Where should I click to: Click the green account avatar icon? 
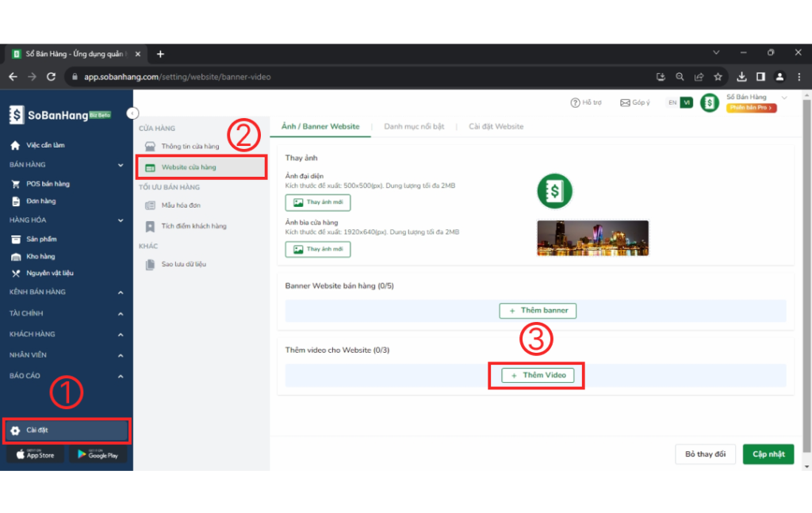click(x=710, y=102)
